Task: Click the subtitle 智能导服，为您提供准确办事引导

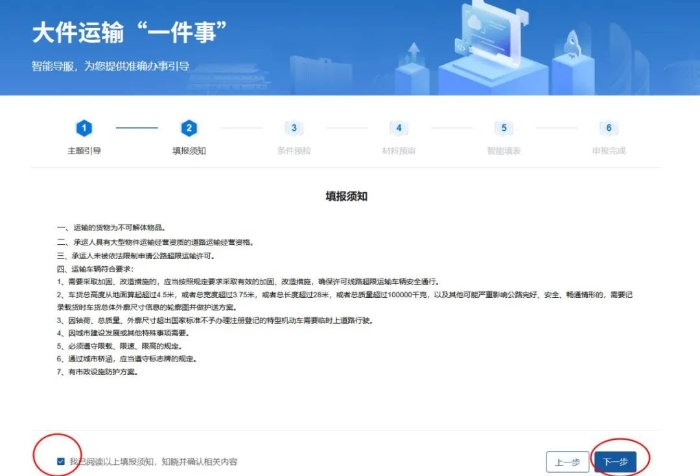Action: point(110,66)
